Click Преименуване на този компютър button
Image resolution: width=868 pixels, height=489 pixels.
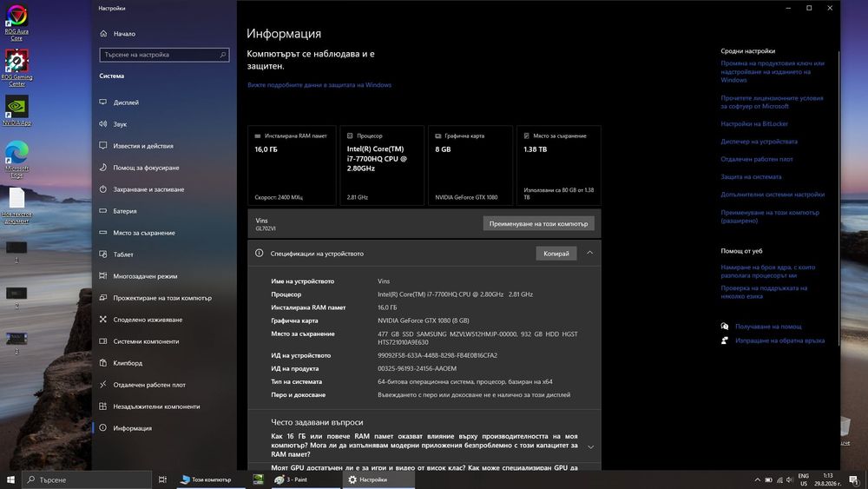pyautogui.click(x=538, y=224)
